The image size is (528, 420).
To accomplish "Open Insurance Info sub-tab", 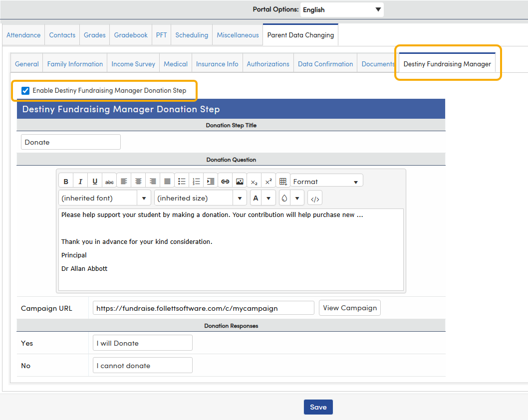I will (217, 64).
